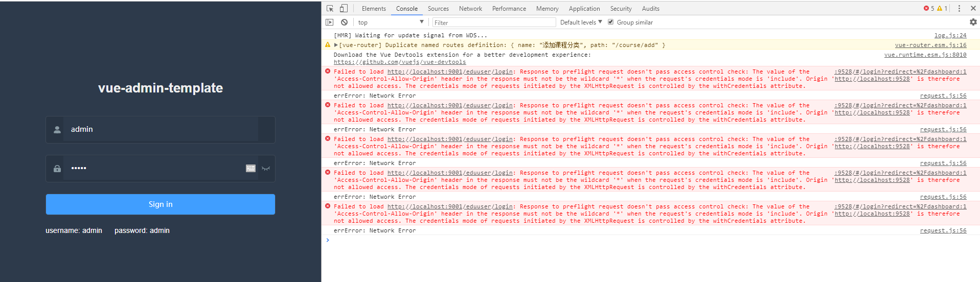
Task: Clear the console log
Action: tap(345, 22)
